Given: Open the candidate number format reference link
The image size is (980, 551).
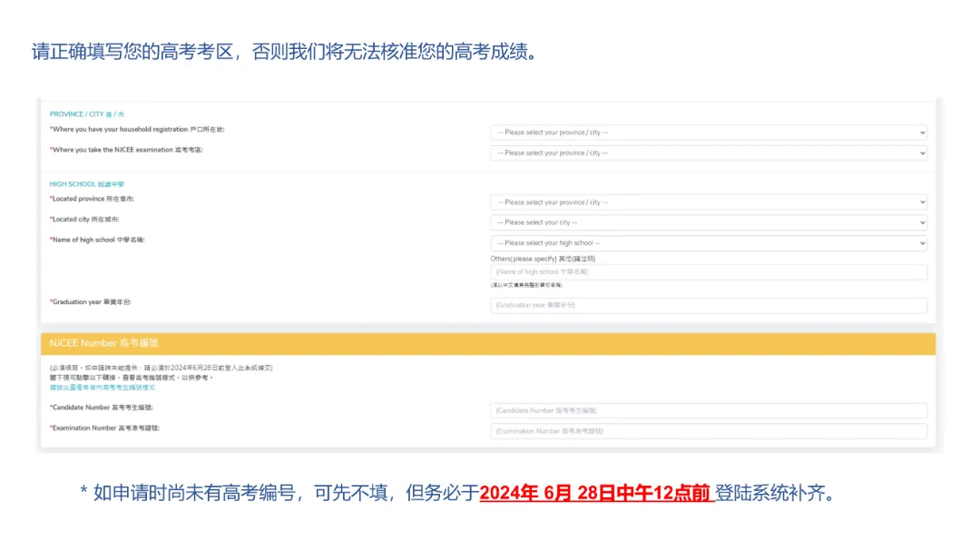Looking at the screenshot, I should click(103, 388).
